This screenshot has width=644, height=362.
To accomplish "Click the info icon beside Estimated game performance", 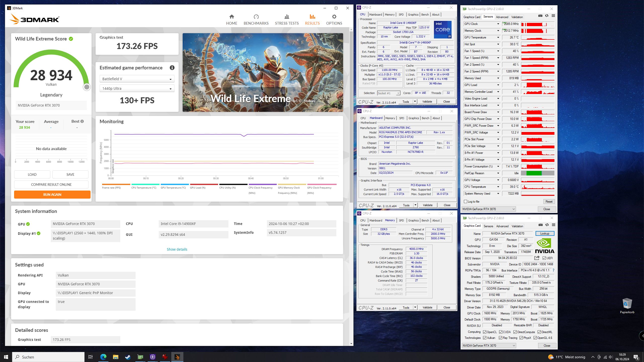I will coord(172,68).
